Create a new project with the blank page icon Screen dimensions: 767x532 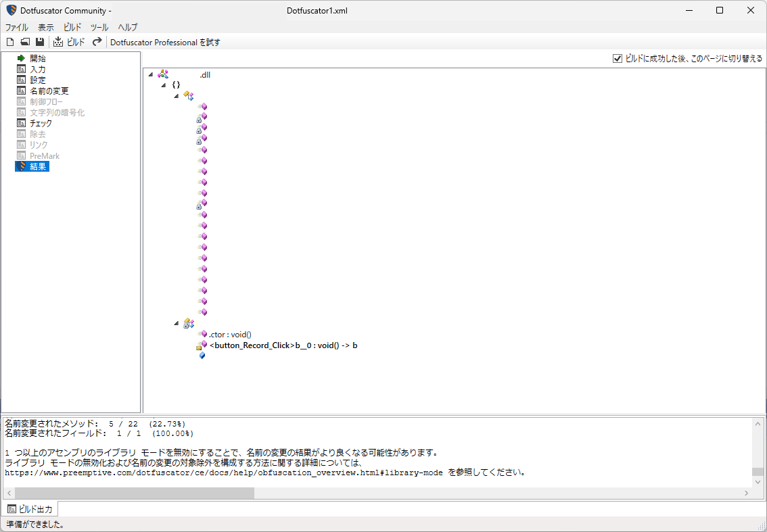[9, 42]
